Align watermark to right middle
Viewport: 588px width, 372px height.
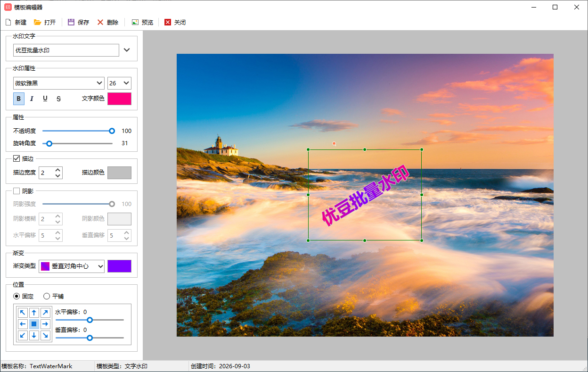click(45, 324)
